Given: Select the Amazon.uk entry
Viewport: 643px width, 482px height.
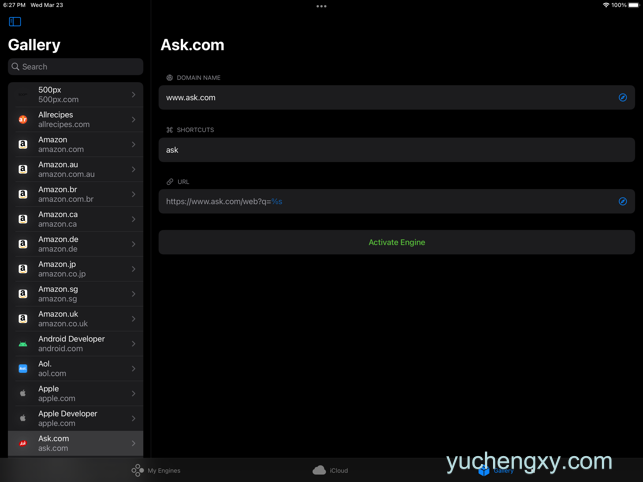Looking at the screenshot, I should (75, 319).
